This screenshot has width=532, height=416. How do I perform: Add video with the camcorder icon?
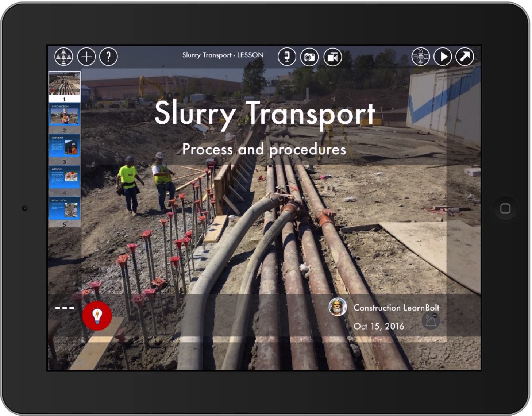(x=332, y=57)
